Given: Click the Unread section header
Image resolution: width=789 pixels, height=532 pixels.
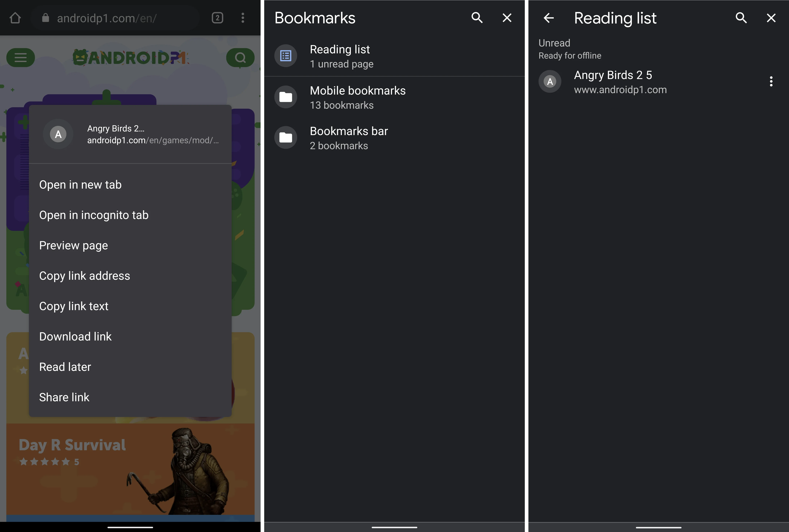Looking at the screenshot, I should pos(554,43).
